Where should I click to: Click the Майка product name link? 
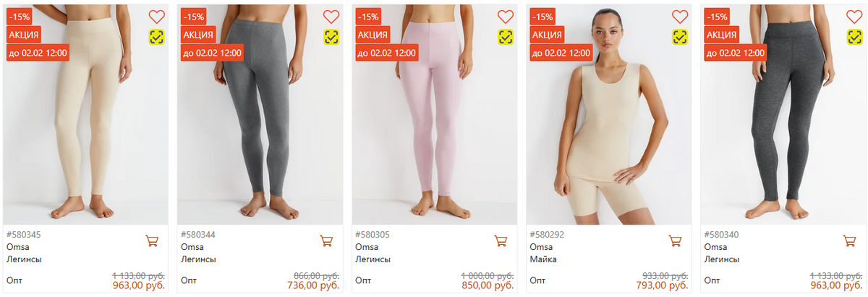[541, 259]
